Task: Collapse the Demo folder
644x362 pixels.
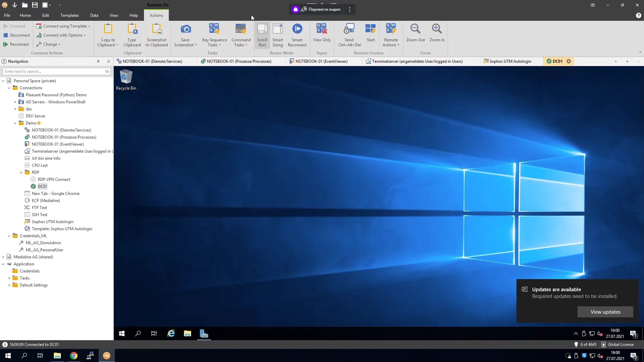Action: coord(15,123)
